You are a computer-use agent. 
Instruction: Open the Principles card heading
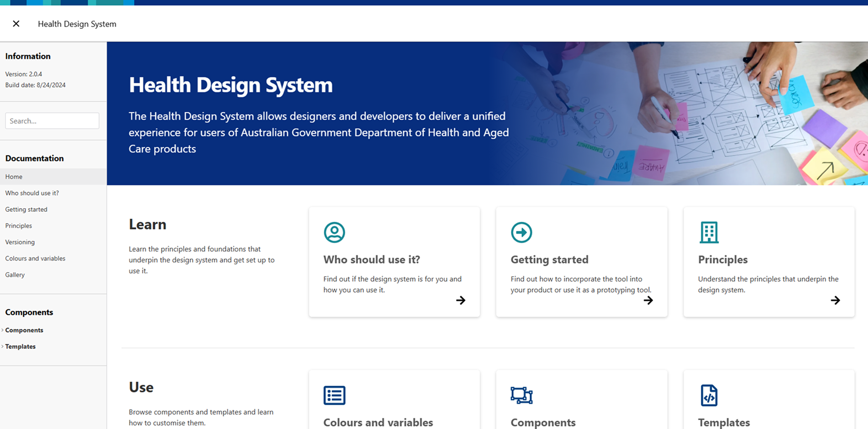723,260
